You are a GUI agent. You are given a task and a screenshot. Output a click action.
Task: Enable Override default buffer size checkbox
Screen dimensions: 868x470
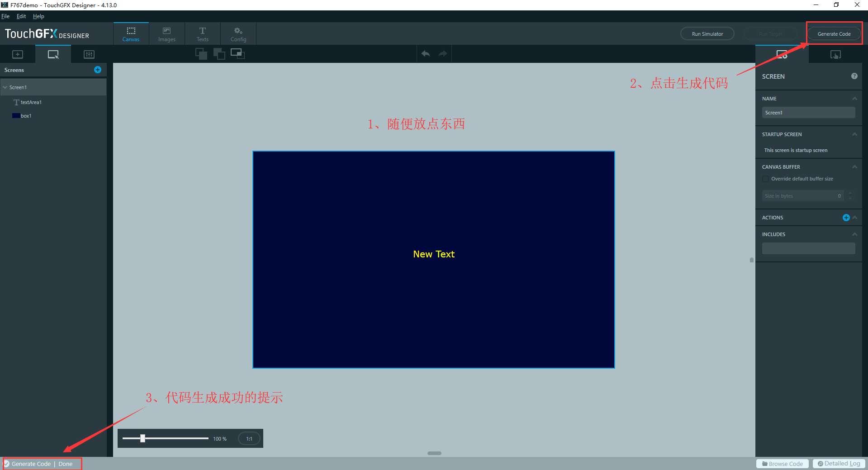pos(765,179)
